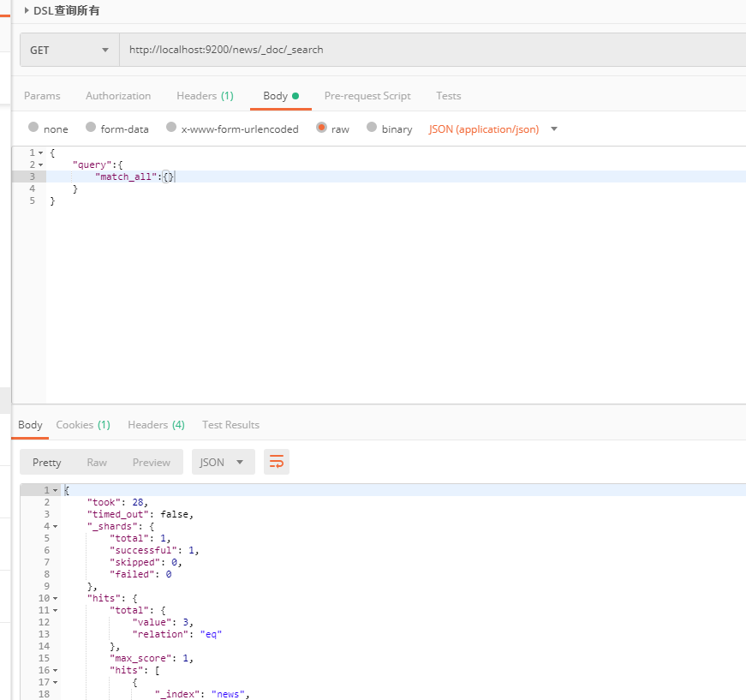Collapse the "total" object at line 11
This screenshot has width=746, height=700.
[55, 610]
